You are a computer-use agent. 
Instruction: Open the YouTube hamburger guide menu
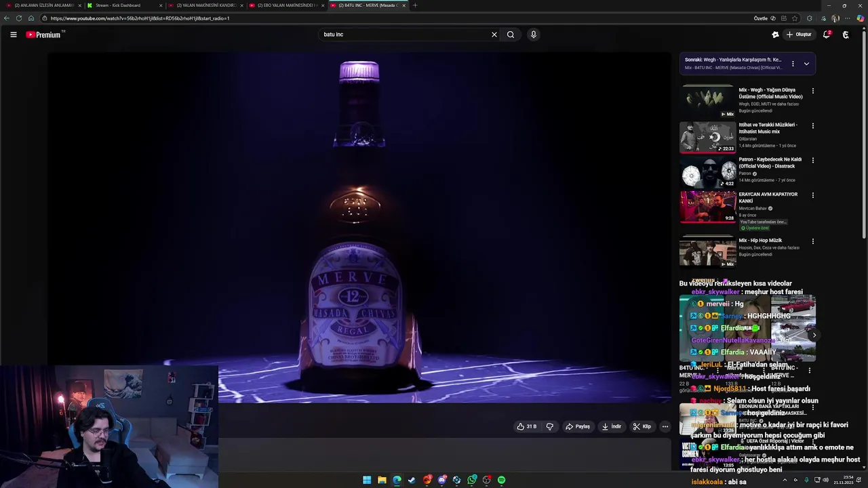pos(13,35)
